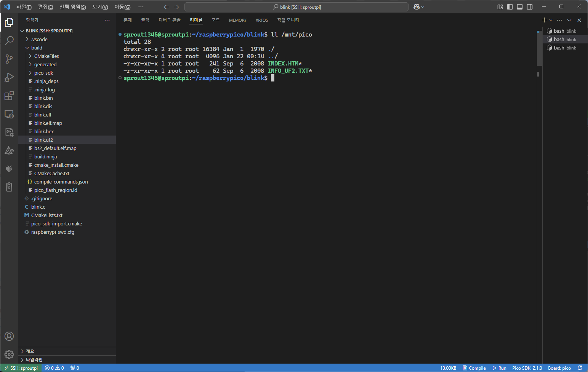Click Board: pico status entry
Viewport: 588px width, 372px height.
[559, 368]
